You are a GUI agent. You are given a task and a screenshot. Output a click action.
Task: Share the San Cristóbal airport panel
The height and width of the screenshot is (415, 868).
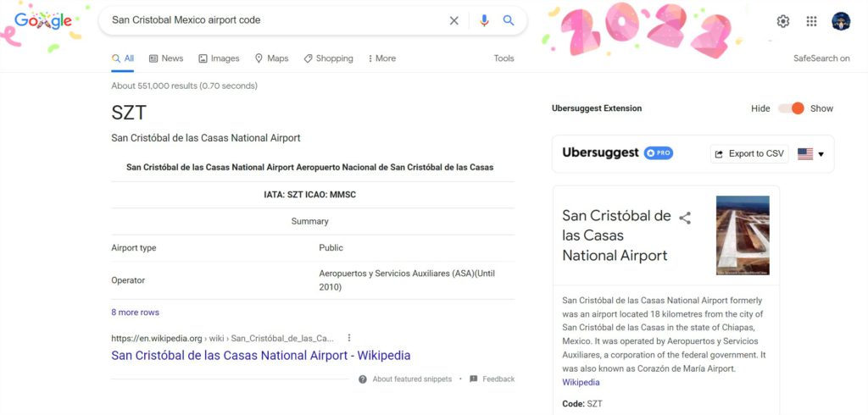[685, 218]
